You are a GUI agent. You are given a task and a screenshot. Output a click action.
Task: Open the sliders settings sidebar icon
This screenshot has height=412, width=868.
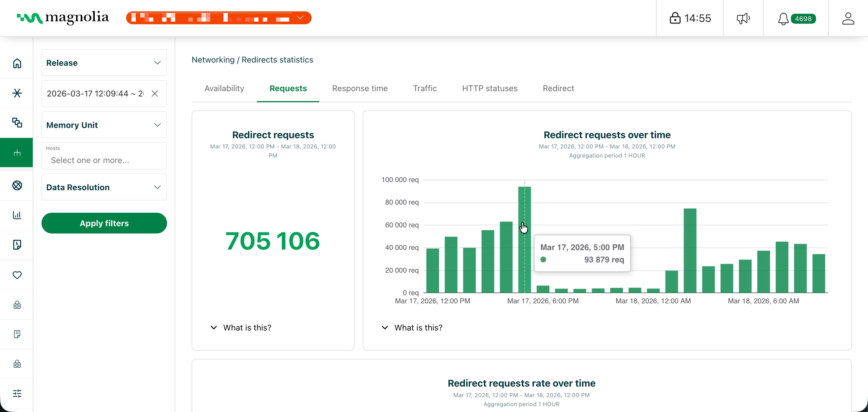point(17,394)
